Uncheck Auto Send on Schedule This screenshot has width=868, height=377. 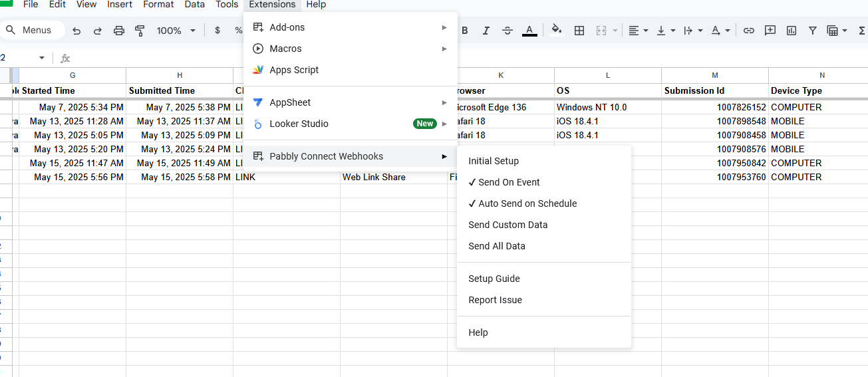pos(527,203)
